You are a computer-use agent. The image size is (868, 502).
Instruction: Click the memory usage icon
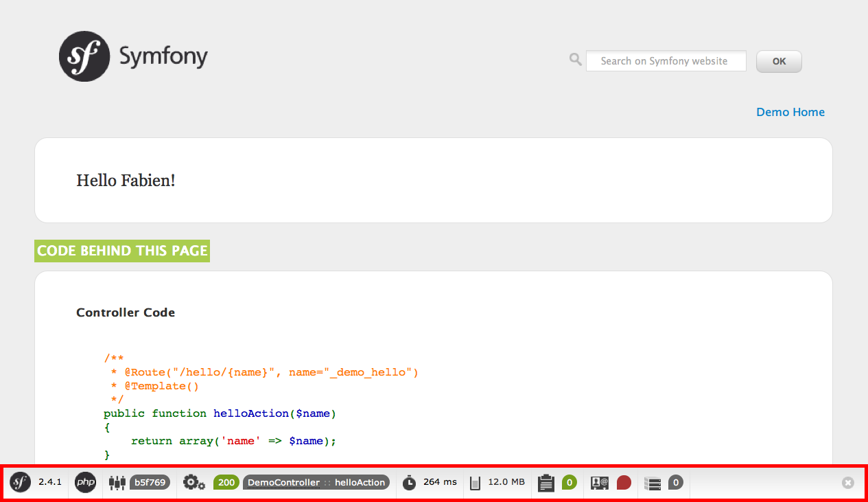click(475, 483)
